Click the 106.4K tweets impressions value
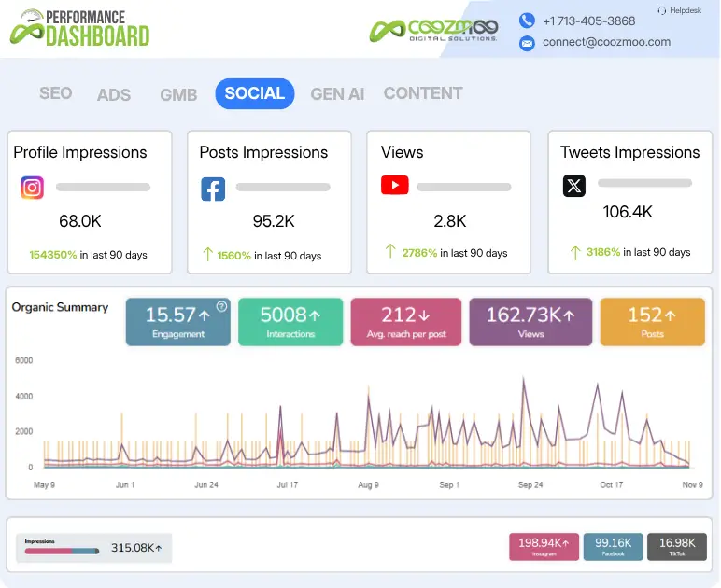Image resolution: width=721 pixels, height=588 pixels. tap(628, 212)
